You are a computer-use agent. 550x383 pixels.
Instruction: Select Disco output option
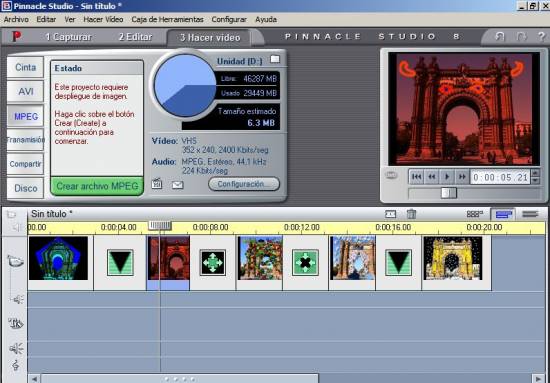(x=25, y=188)
